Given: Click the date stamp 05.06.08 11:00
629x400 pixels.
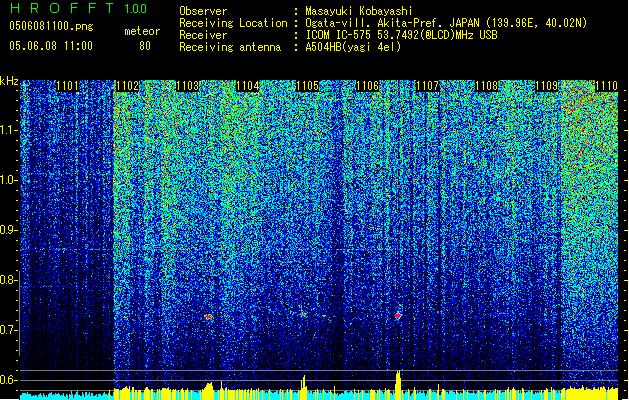Looking at the screenshot, I should point(51,46).
